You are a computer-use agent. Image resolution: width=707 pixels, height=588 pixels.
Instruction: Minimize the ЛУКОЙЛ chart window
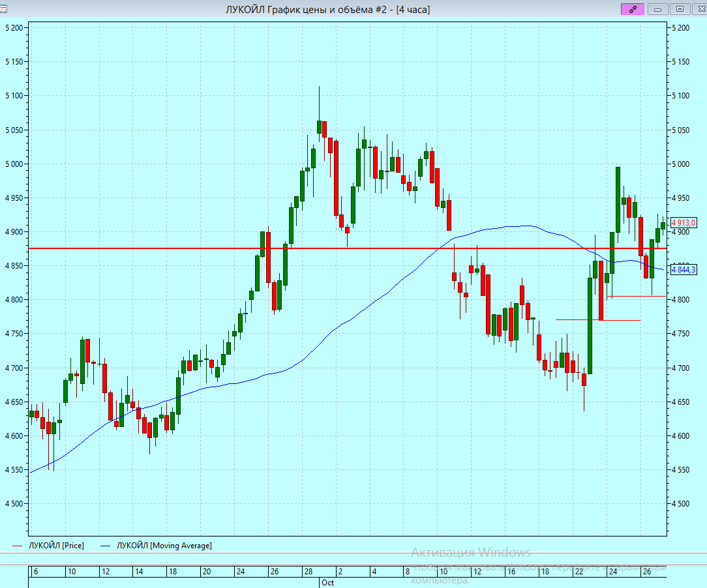click(658, 9)
